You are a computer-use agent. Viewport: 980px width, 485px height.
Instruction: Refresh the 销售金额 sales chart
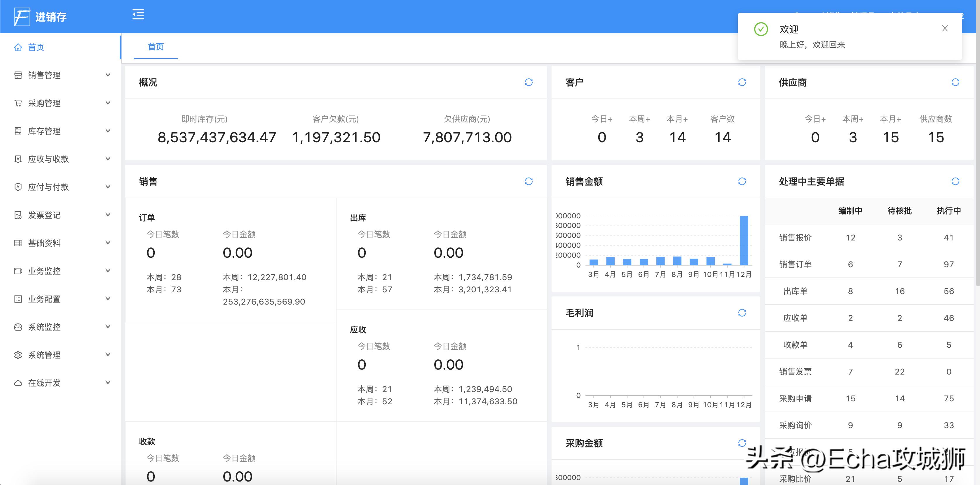[x=742, y=182]
